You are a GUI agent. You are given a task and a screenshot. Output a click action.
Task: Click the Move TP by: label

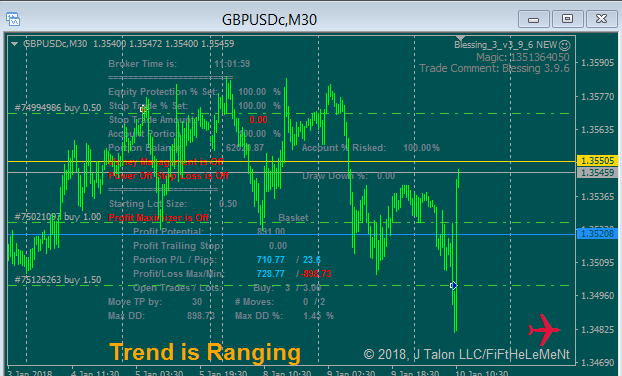134,302
